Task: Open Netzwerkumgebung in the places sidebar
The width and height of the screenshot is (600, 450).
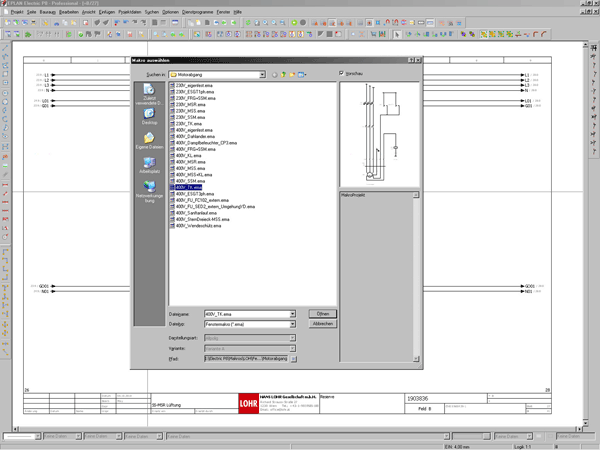Action: click(x=149, y=188)
